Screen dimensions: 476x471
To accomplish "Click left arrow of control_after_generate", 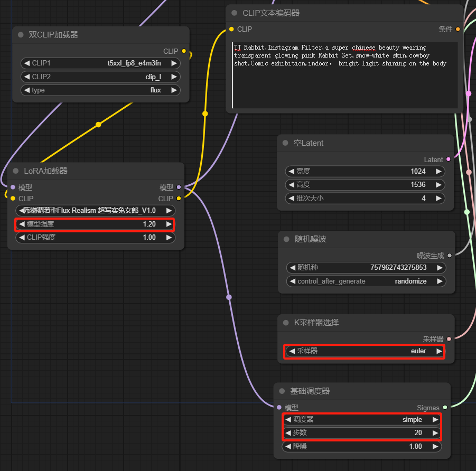I will [x=293, y=281].
